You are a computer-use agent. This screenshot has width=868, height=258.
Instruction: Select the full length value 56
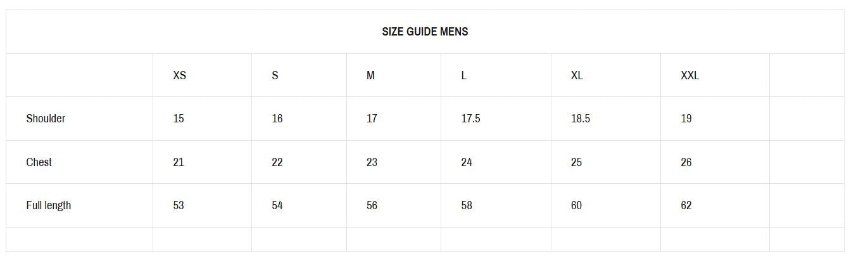pos(372,205)
